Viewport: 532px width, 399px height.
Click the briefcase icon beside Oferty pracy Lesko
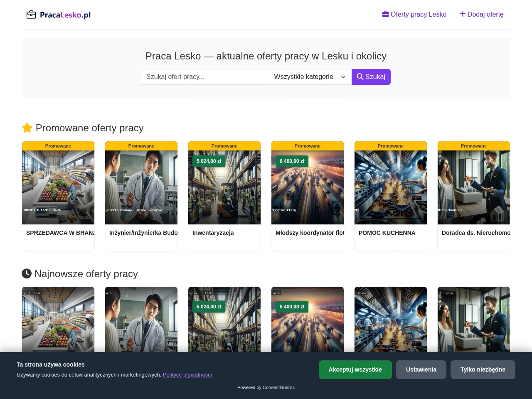tap(386, 14)
